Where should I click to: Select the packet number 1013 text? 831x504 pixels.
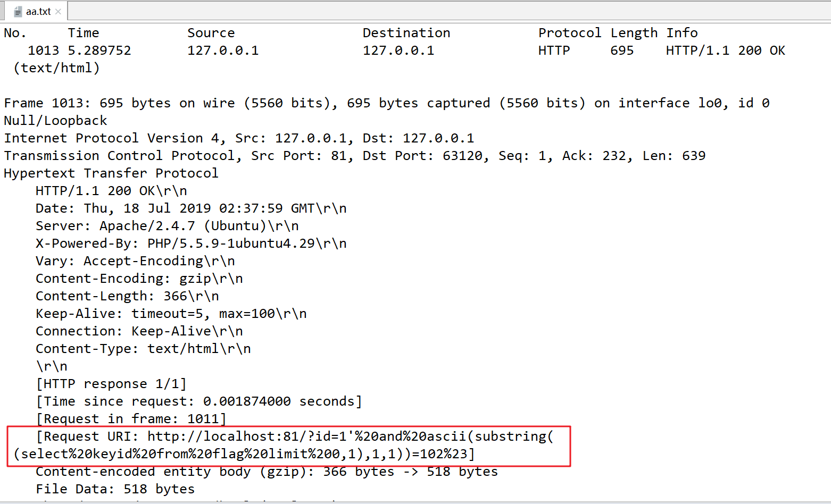point(43,50)
